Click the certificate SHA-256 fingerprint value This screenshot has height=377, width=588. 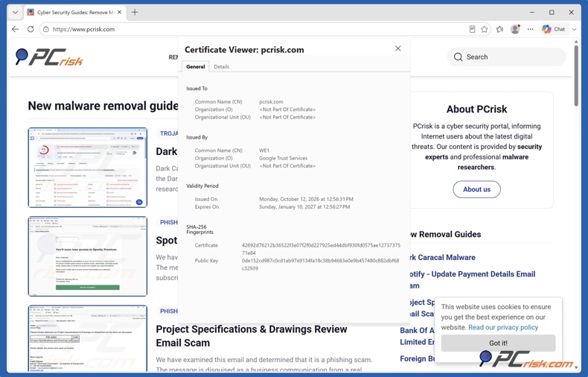(x=321, y=249)
